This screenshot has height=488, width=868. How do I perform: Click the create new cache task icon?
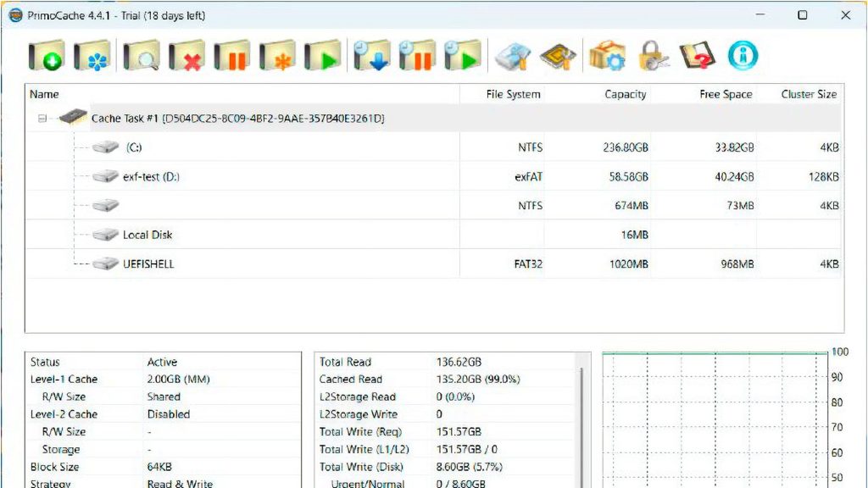(46, 56)
